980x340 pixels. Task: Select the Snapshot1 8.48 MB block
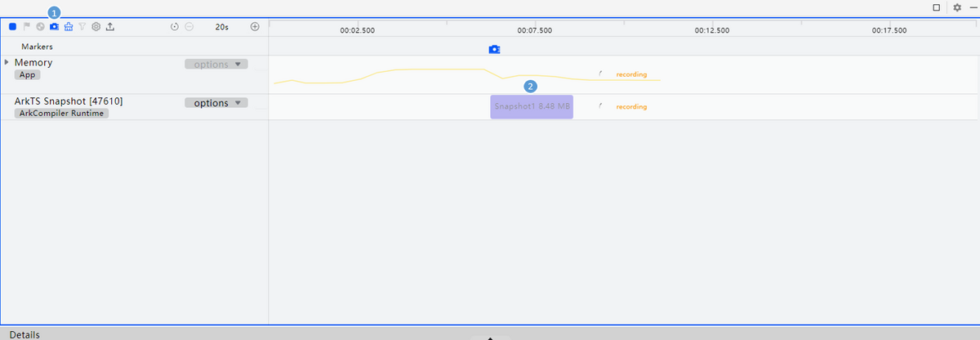pos(532,107)
